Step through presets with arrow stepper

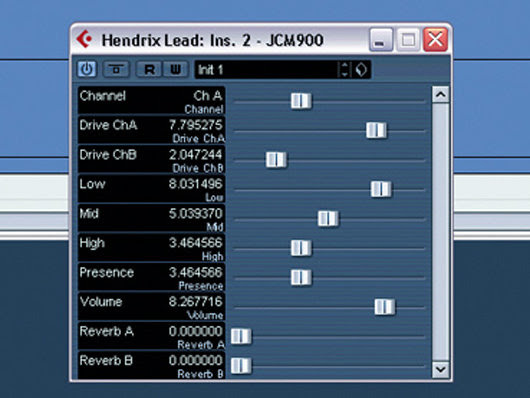tap(344, 70)
